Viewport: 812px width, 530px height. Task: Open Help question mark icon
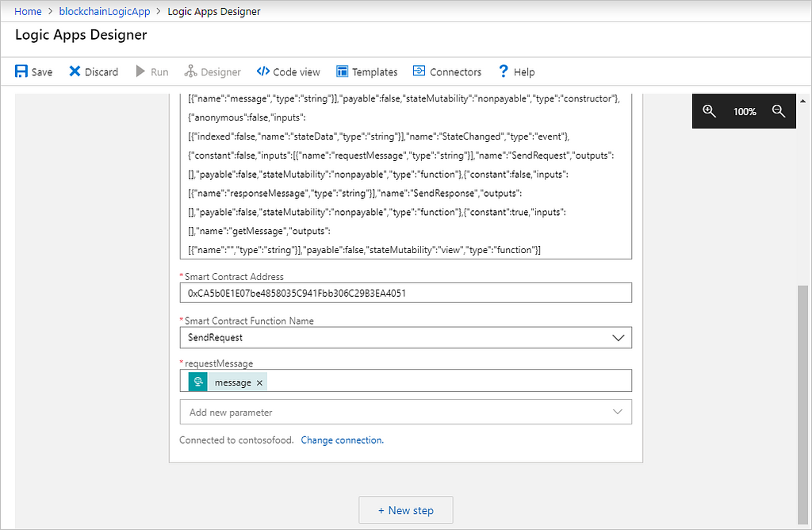[503, 71]
